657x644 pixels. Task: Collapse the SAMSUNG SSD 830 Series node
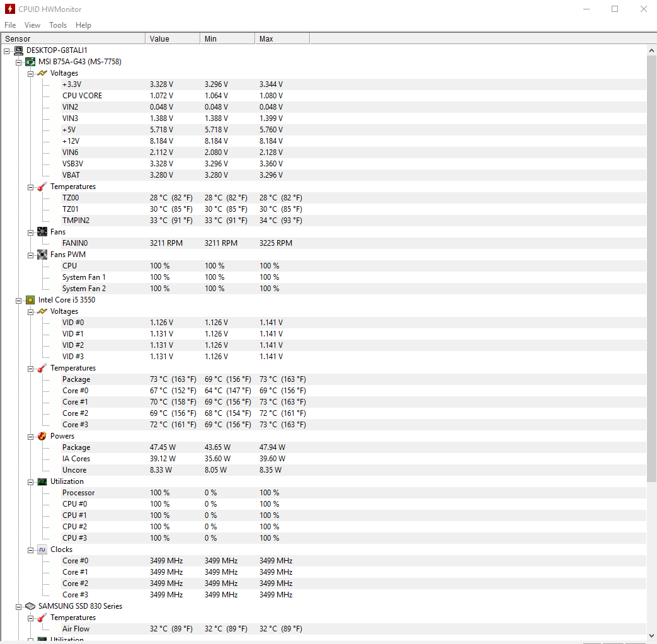tap(18, 607)
